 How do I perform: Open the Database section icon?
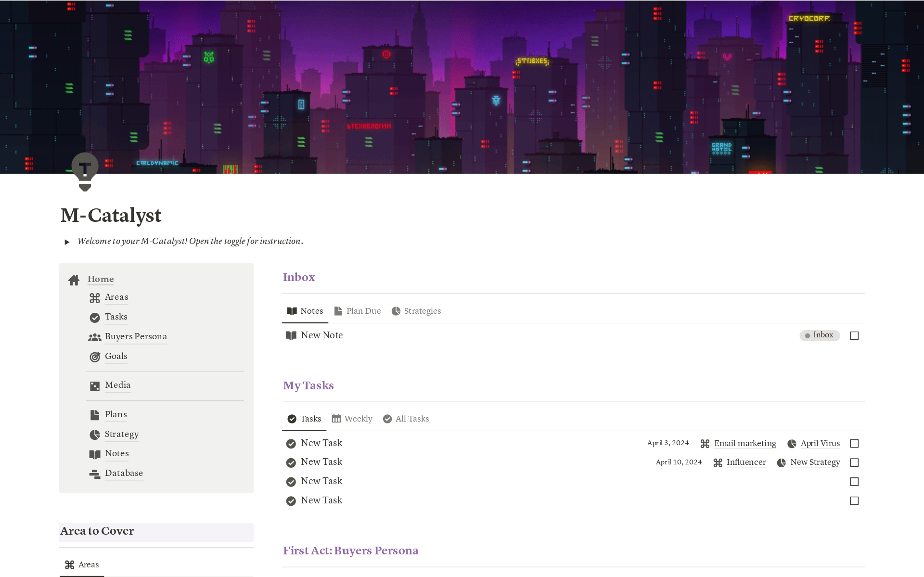pyautogui.click(x=95, y=473)
